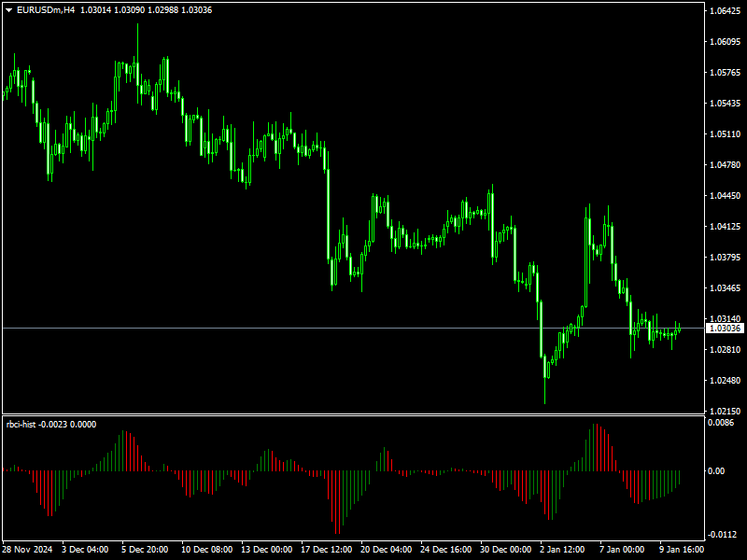Select the 1.03036 current price tag
The image size is (747, 560).
tap(725, 329)
